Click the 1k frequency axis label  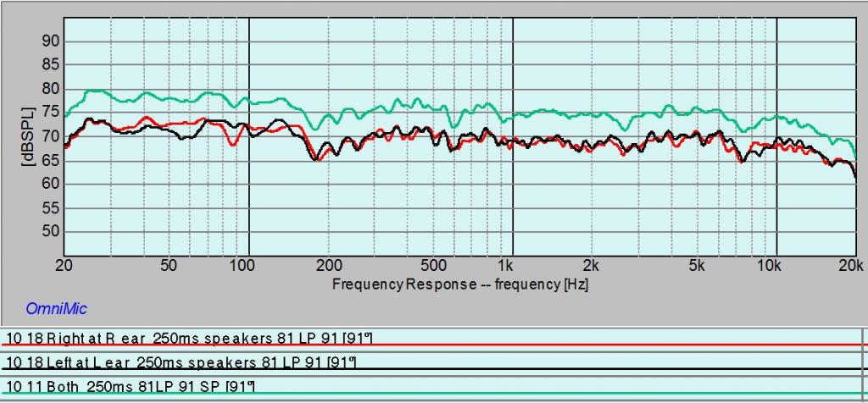pyautogui.click(x=505, y=265)
